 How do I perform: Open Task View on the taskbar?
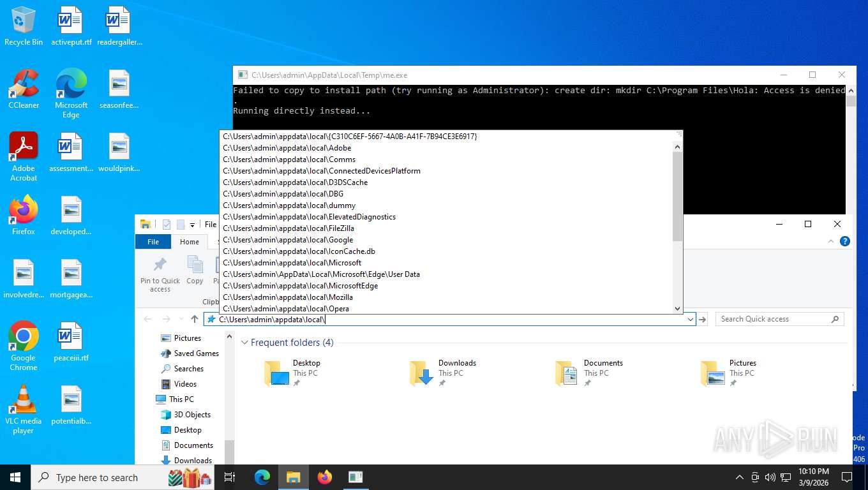click(x=230, y=477)
